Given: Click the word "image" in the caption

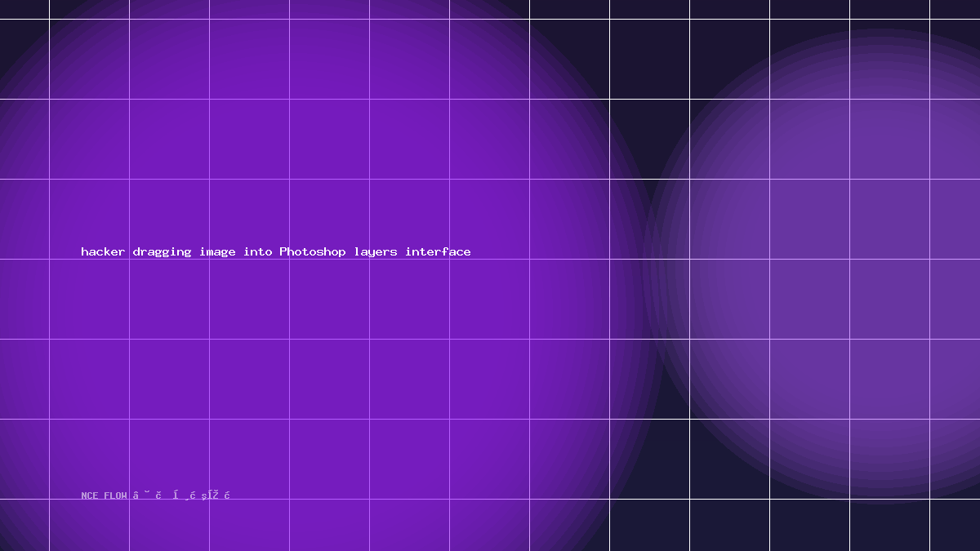Looking at the screenshot, I should tap(217, 251).
